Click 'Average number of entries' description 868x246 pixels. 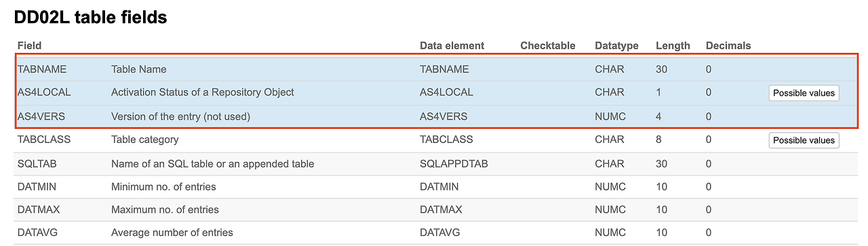coord(172,232)
